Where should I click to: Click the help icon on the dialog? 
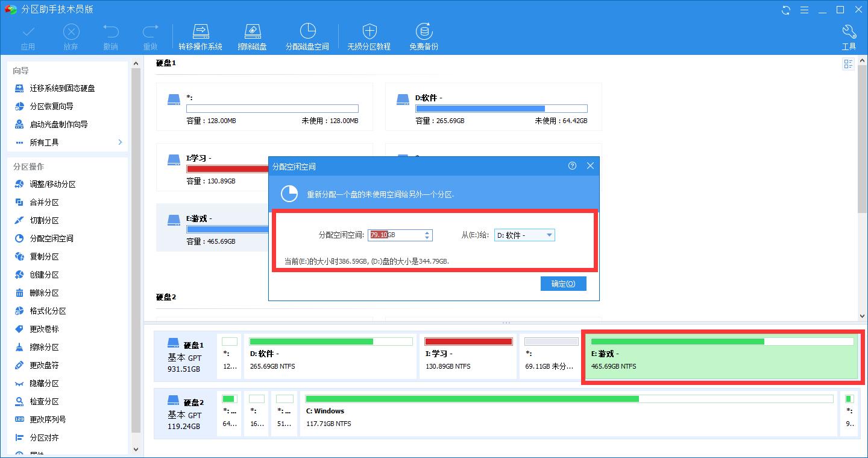(571, 165)
